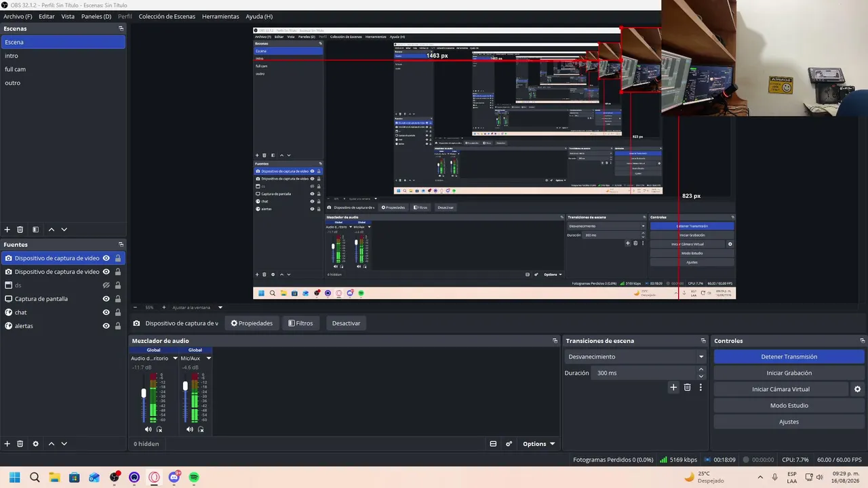Move the selected scene up

coord(51,230)
